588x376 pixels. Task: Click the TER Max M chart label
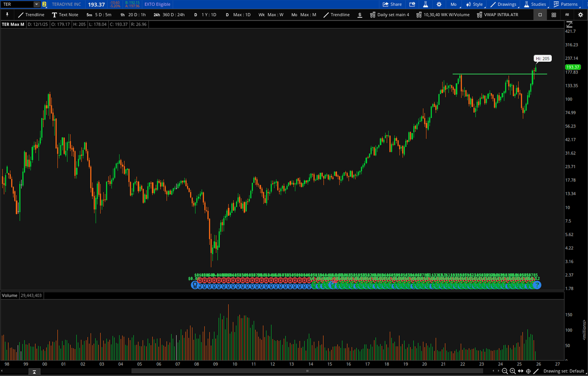pyautogui.click(x=13, y=24)
